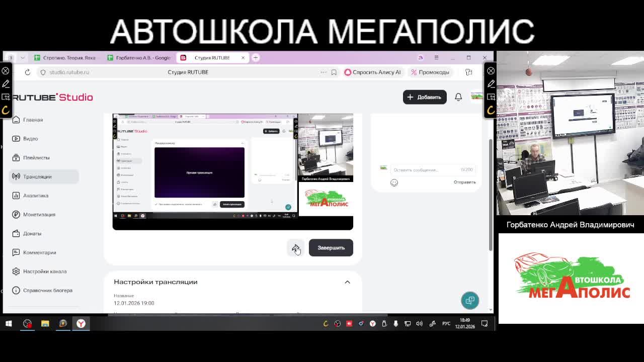The image size is (644, 362).
Task: Click the Справочник блогера info icon
Action: pos(16,291)
